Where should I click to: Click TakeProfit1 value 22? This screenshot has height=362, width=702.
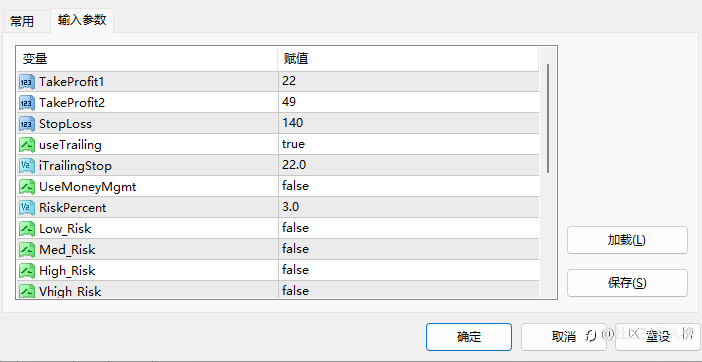(x=289, y=81)
